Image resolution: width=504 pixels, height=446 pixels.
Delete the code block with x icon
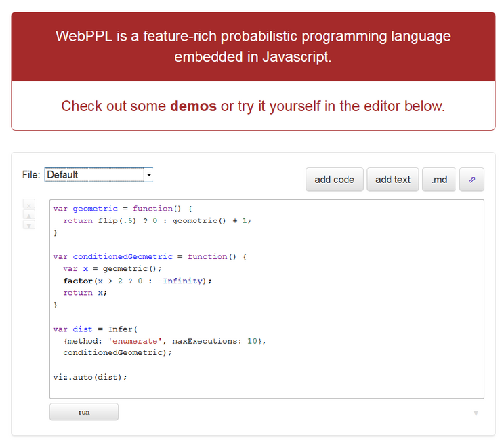(x=29, y=205)
